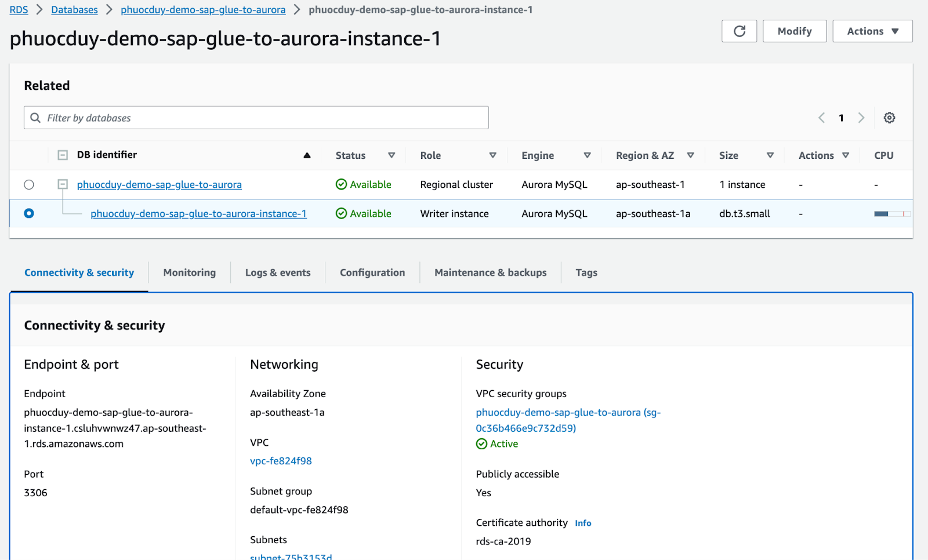Click the ap-southeast-1a region cell in table
This screenshot has width=928, height=560.
(653, 213)
